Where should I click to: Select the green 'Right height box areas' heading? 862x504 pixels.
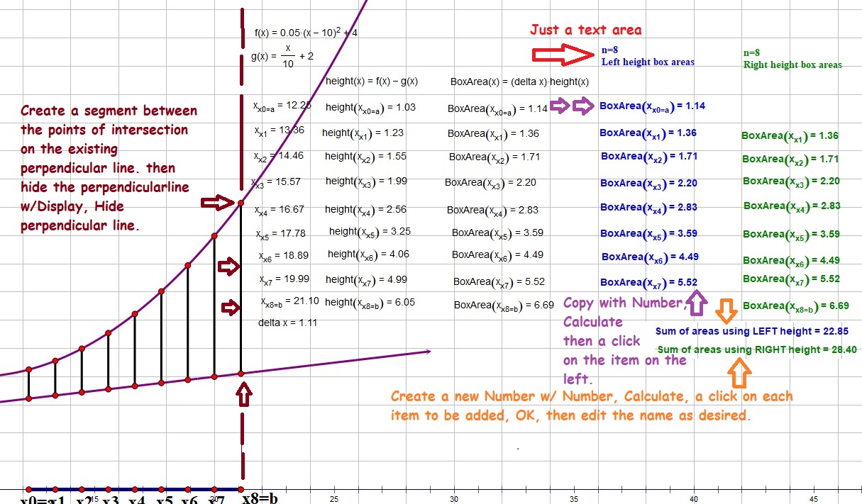792,65
